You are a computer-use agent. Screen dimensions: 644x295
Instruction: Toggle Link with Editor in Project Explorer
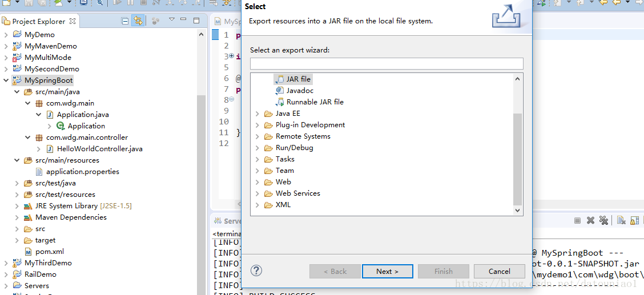click(x=138, y=21)
